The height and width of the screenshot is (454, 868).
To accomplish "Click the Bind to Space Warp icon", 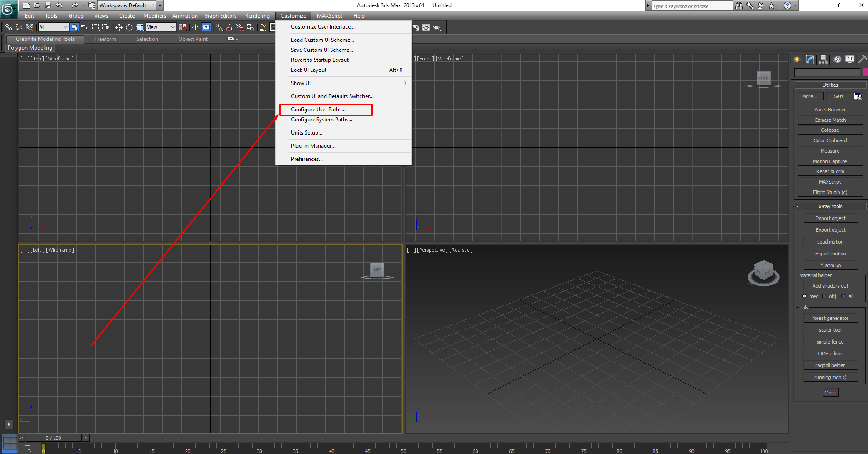I will click(30, 27).
